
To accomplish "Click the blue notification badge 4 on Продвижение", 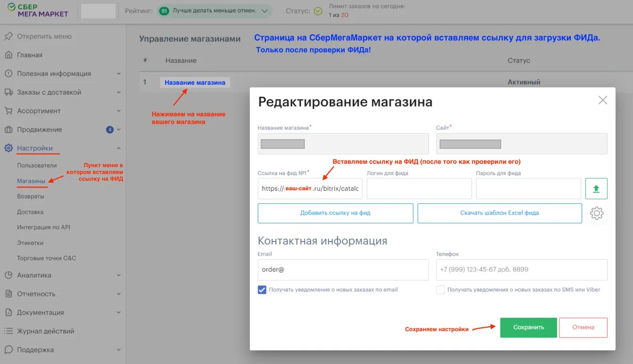I will [x=110, y=129].
